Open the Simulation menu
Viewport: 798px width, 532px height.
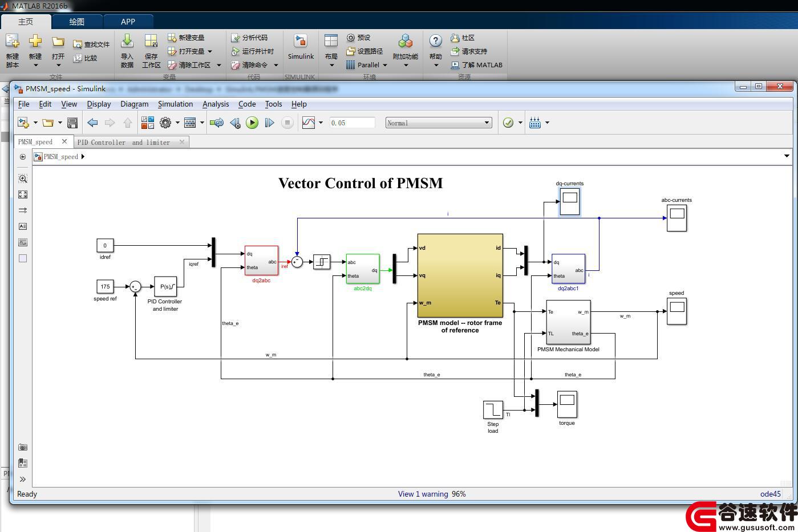coord(175,104)
